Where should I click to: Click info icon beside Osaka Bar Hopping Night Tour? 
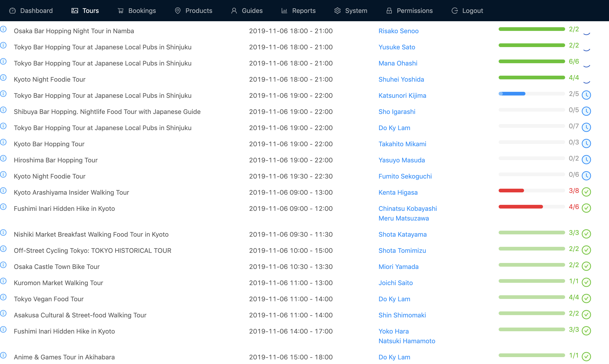coord(3,29)
